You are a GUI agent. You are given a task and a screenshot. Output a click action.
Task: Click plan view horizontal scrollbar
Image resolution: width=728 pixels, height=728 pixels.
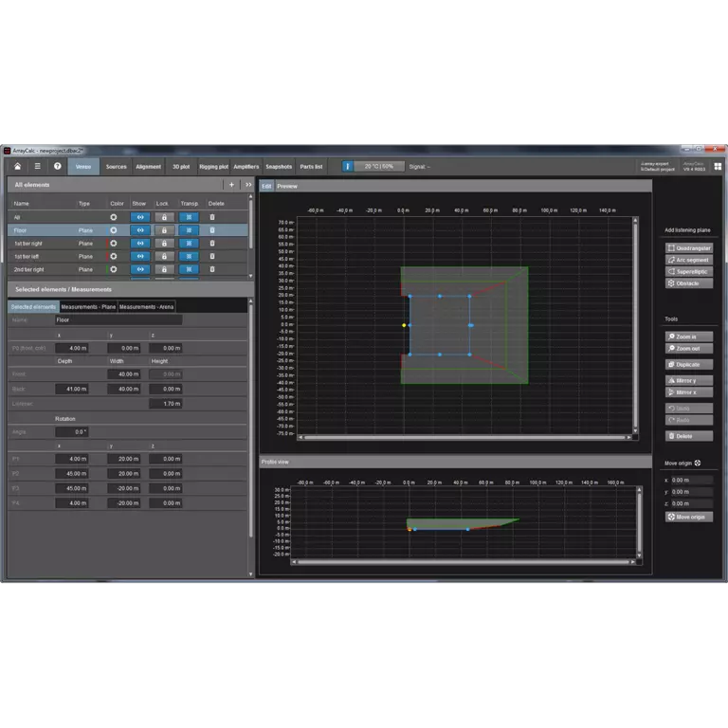tap(464, 437)
